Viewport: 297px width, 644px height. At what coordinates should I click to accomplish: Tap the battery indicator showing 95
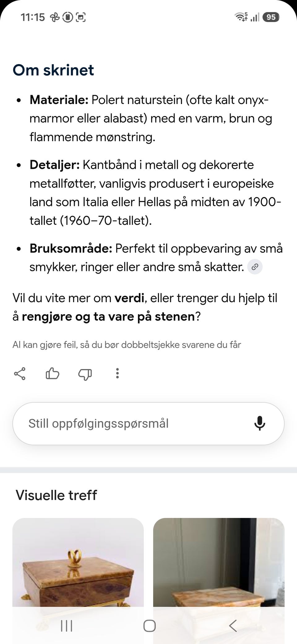[x=271, y=17]
